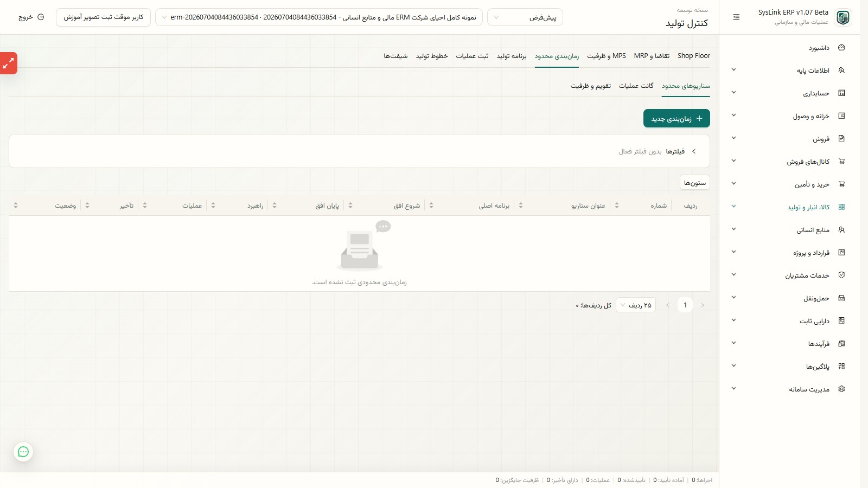This screenshot has width=868, height=488.
Task: Sort by the تأخیر column arrows
Action: (87, 206)
